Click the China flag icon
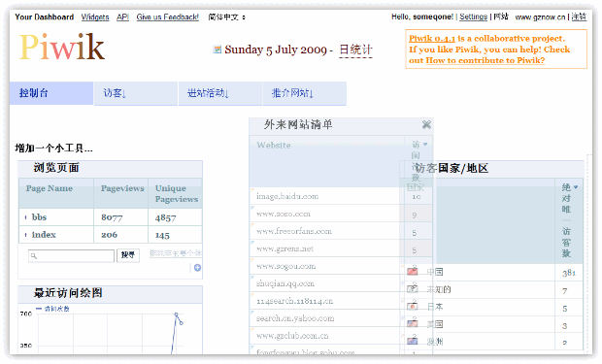This screenshot has width=602, height=364. (412, 272)
